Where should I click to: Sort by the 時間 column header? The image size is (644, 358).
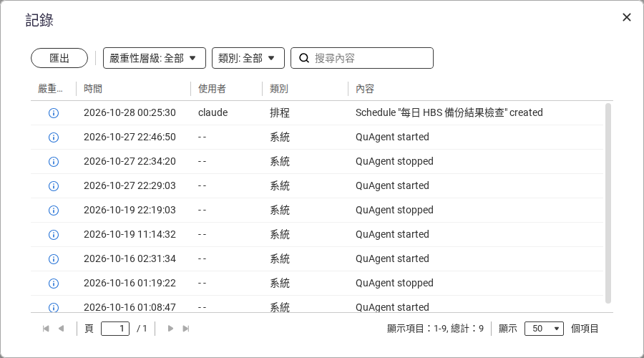tap(93, 89)
